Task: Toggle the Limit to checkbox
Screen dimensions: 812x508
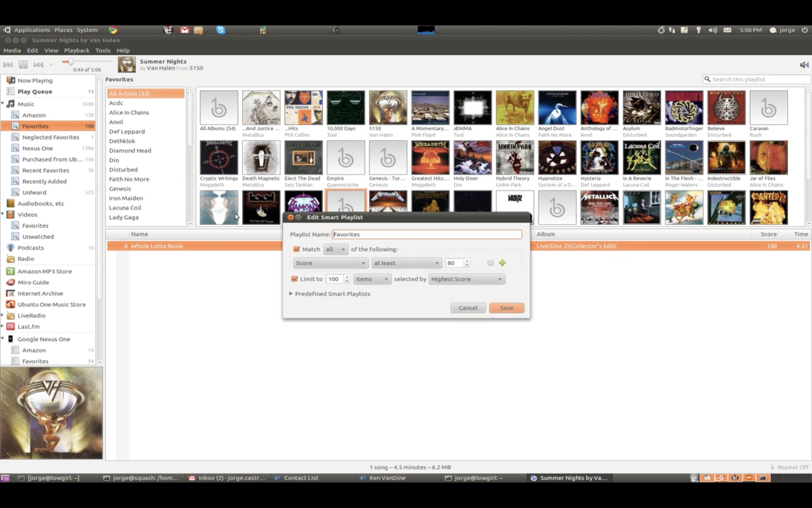Action: pyautogui.click(x=294, y=279)
